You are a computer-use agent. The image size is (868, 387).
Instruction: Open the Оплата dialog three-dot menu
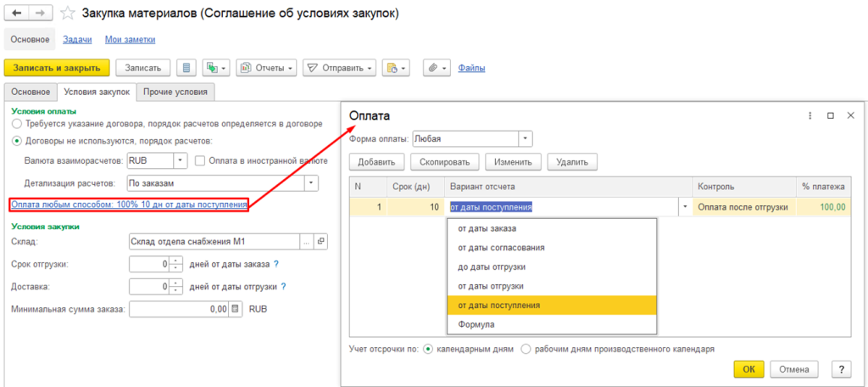click(x=810, y=116)
